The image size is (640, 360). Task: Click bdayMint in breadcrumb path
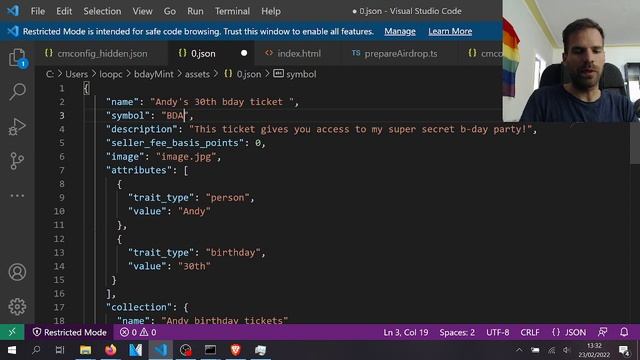153,74
